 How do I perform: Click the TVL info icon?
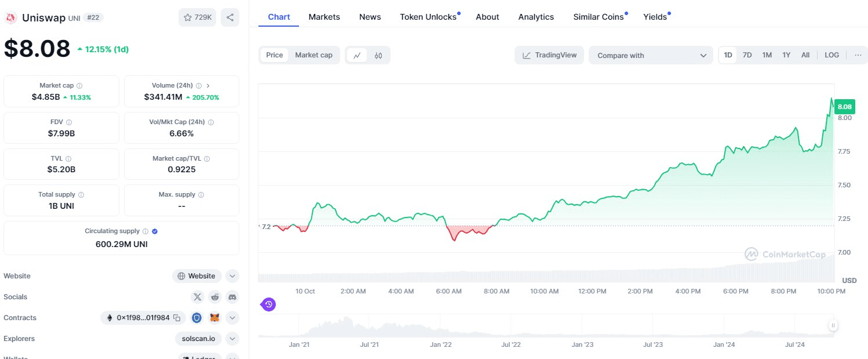tap(68, 159)
